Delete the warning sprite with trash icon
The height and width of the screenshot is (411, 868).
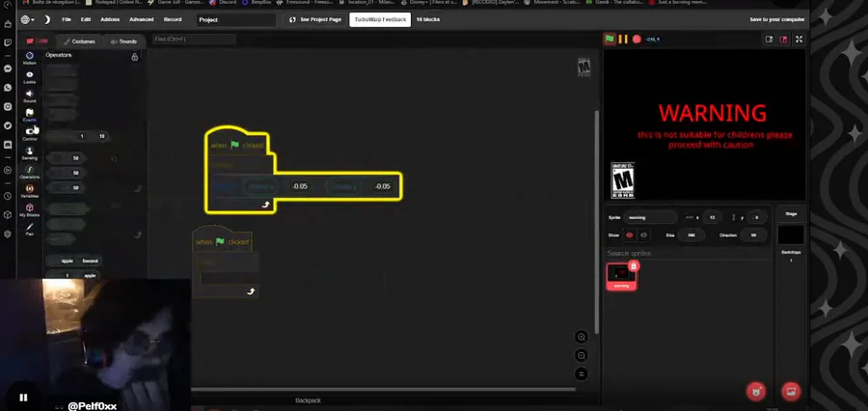[x=634, y=266]
